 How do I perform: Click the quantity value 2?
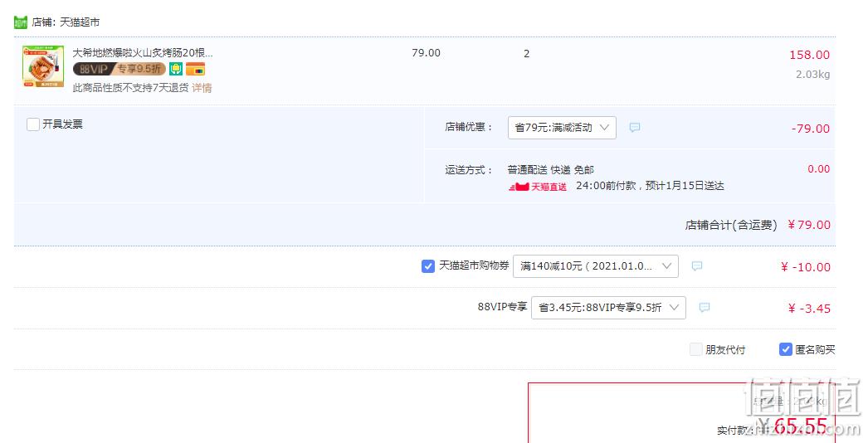click(x=526, y=54)
